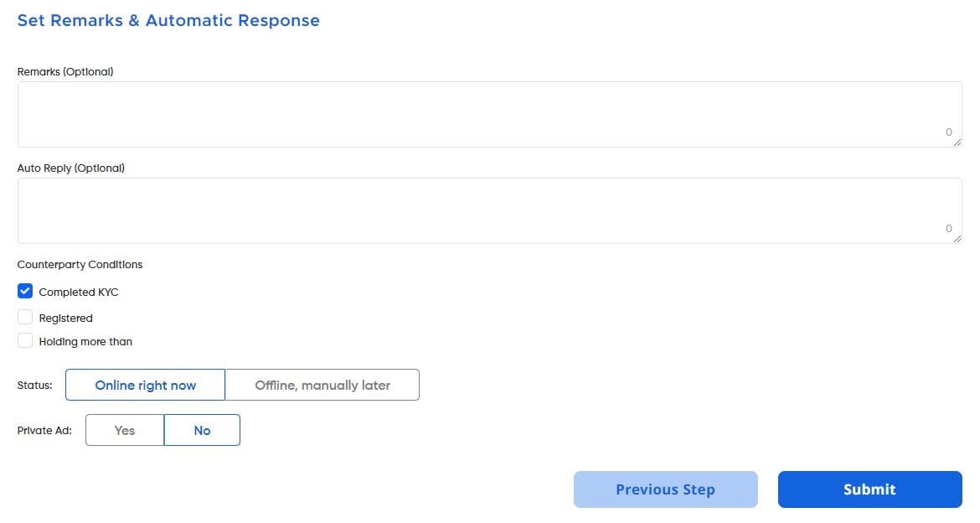Go back with Previous Step button

click(665, 489)
